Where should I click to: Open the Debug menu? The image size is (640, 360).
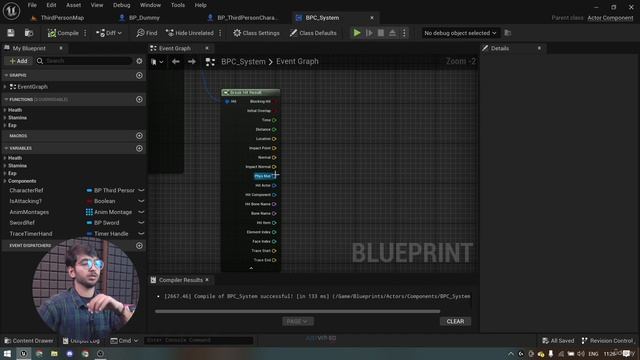click(121, 5)
